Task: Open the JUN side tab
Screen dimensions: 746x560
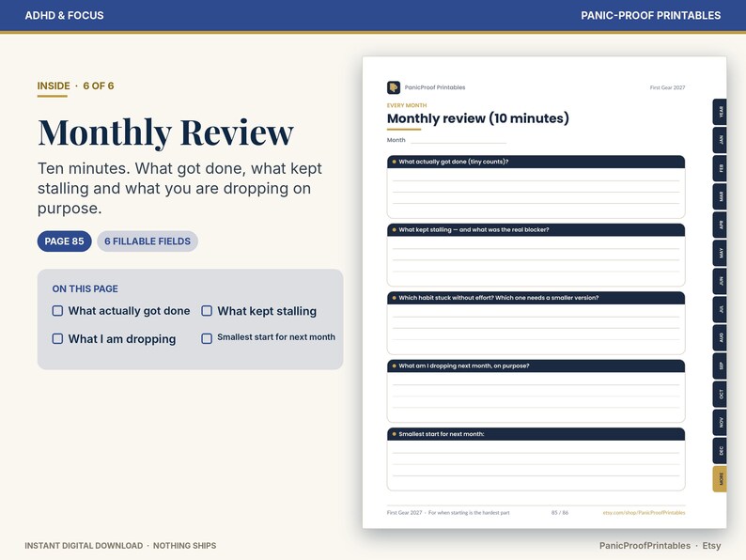Action: pos(720,281)
